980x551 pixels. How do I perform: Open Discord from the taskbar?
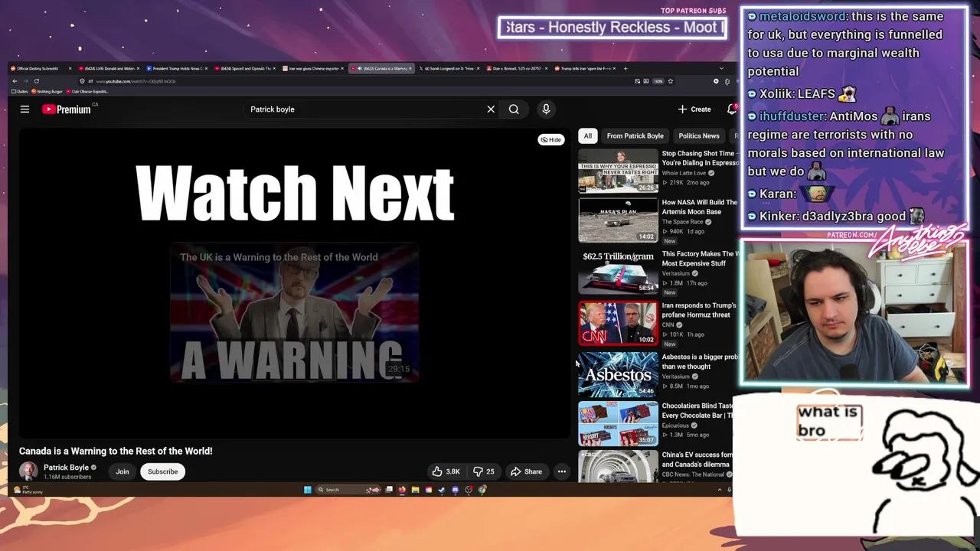pos(455,490)
